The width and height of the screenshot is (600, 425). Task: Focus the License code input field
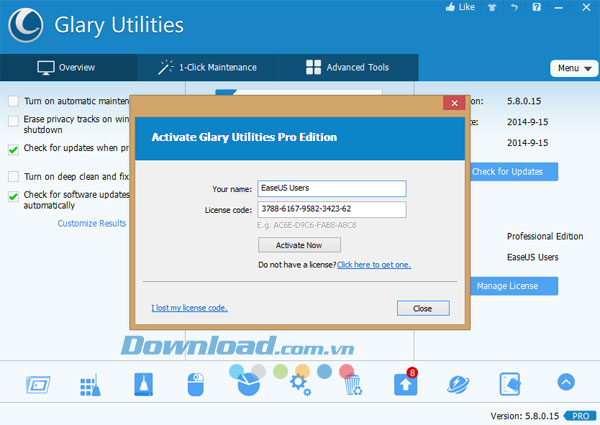[332, 209]
